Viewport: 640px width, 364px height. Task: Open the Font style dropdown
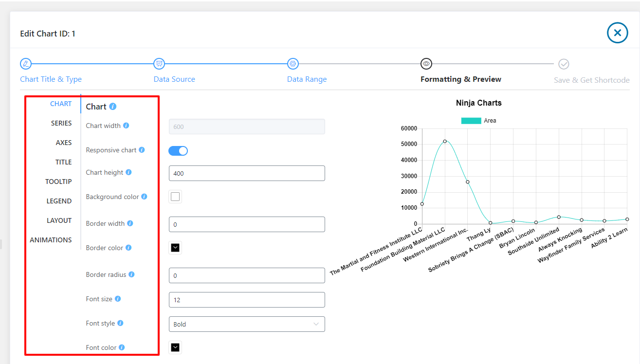pos(246,324)
